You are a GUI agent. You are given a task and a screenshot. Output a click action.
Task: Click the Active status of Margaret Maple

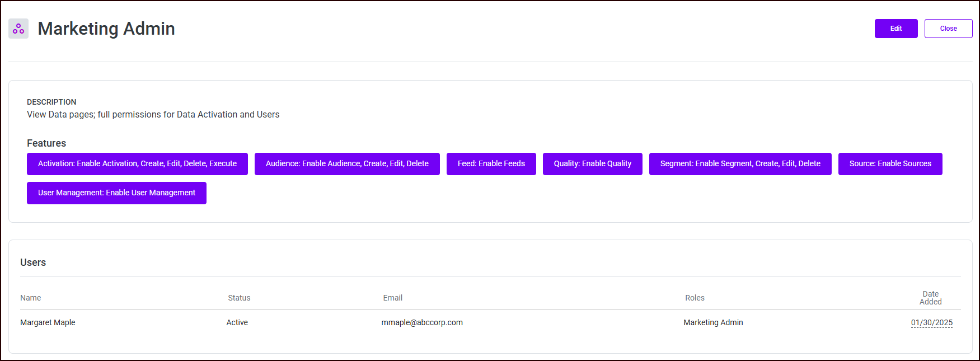pyautogui.click(x=237, y=322)
